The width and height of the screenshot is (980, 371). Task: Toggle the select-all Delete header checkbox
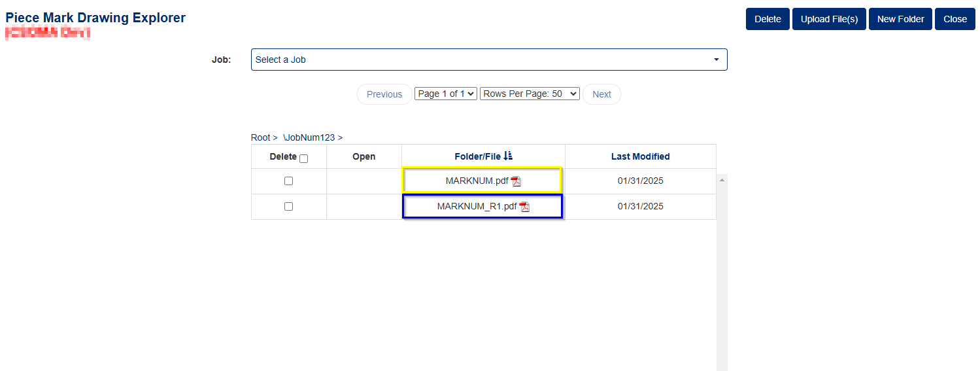point(303,158)
